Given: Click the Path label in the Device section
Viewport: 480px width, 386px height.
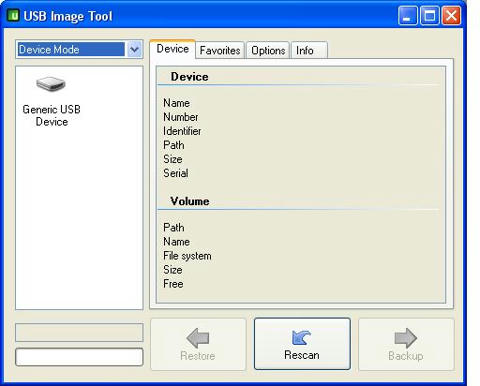Looking at the screenshot, I should (x=174, y=145).
